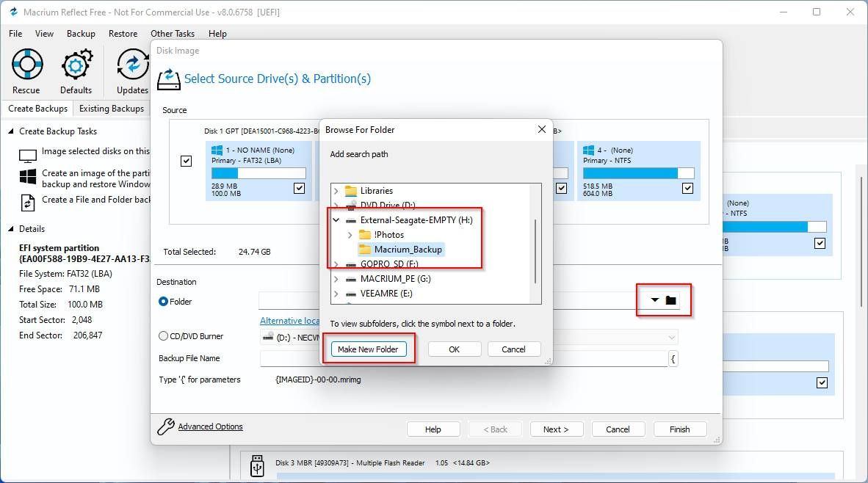868x483 pixels.
Task: Click the Libraries folder icon in tree
Action: click(x=351, y=191)
